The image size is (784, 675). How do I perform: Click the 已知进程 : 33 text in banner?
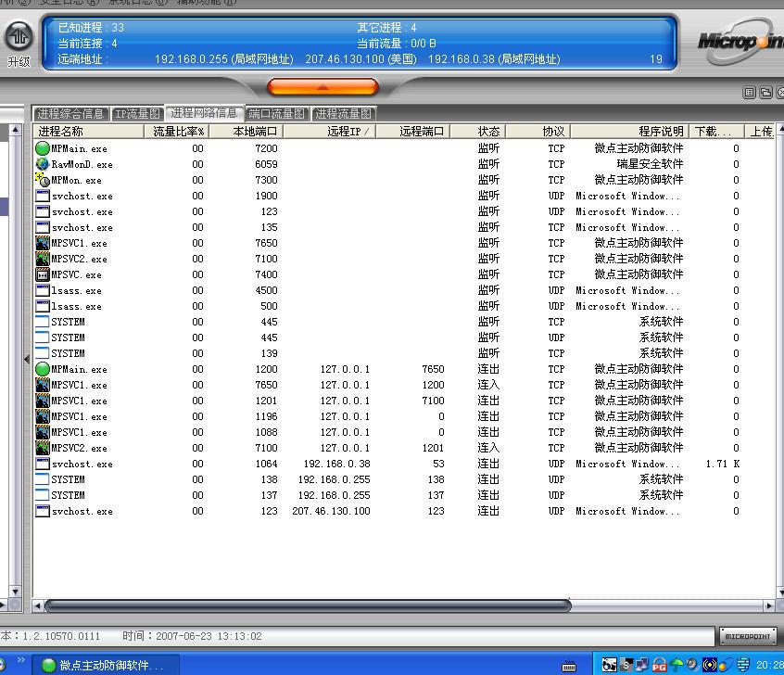point(91,28)
